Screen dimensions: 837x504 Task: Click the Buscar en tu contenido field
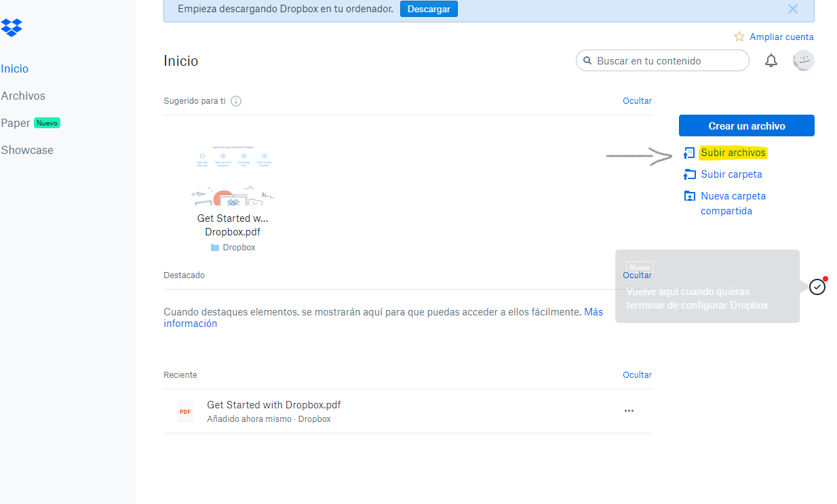tap(663, 60)
